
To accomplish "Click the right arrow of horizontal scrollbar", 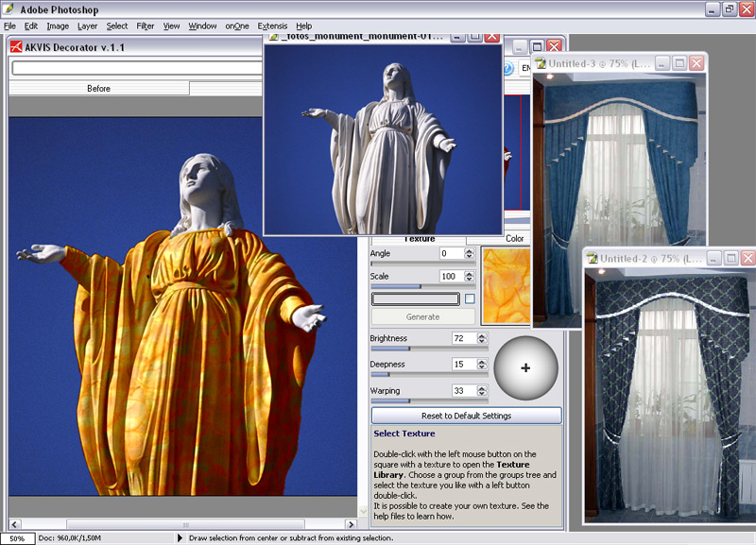I will click(x=351, y=524).
